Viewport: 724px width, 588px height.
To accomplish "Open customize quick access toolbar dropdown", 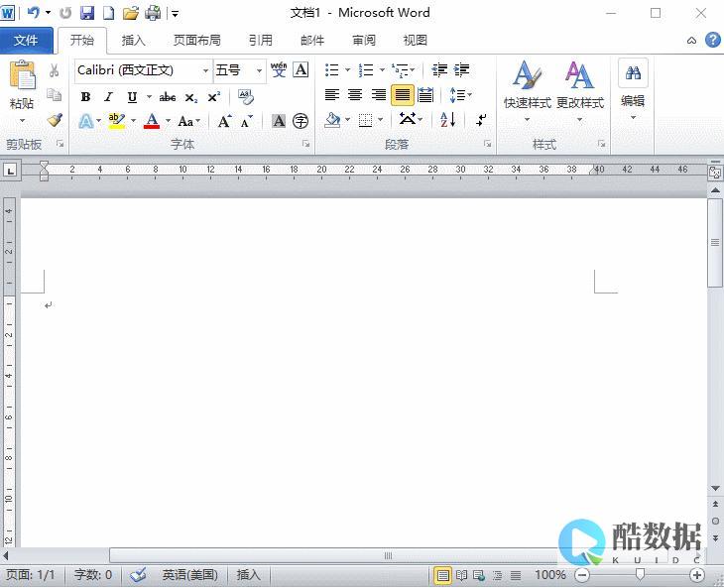I will coord(175,14).
